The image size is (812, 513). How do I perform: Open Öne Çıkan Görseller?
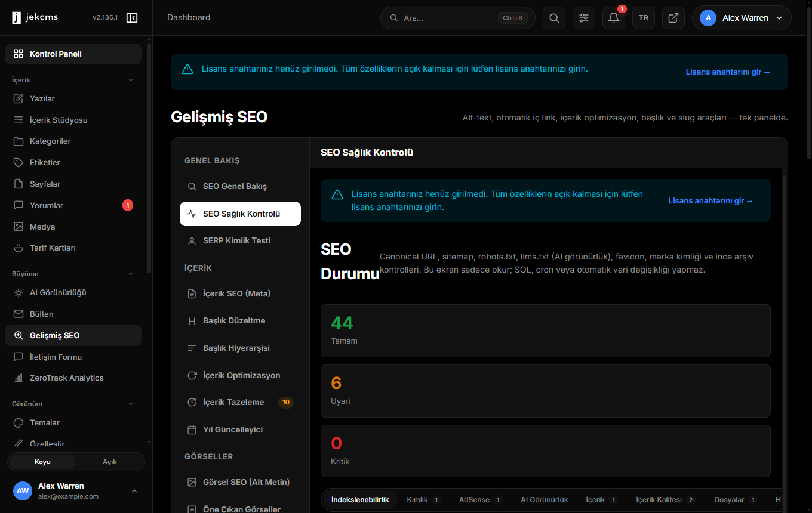pos(240,509)
